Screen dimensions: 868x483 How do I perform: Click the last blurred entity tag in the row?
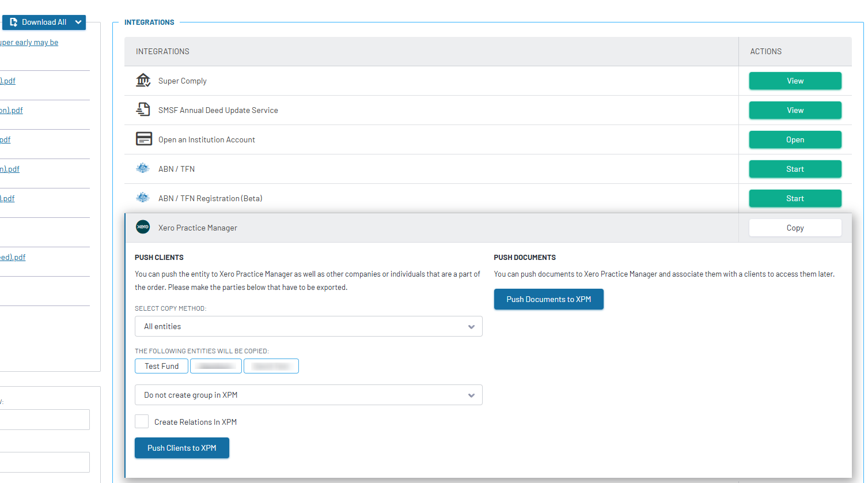(271, 366)
